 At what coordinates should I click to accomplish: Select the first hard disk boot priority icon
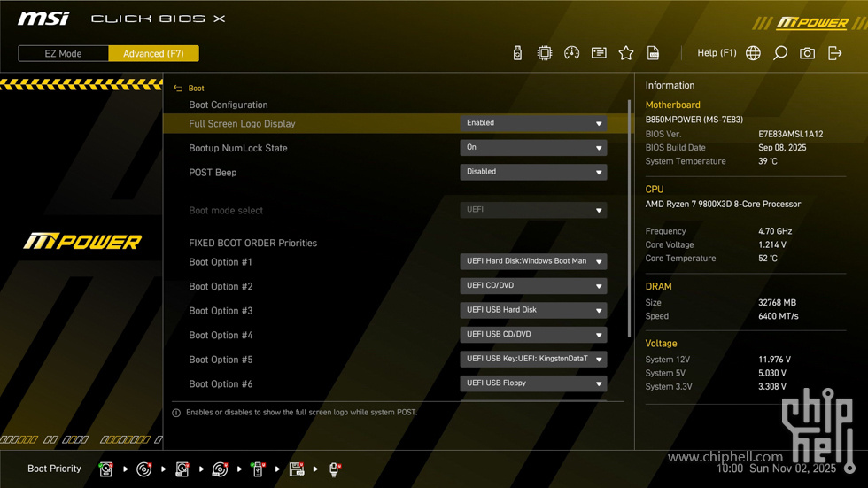coord(106,469)
